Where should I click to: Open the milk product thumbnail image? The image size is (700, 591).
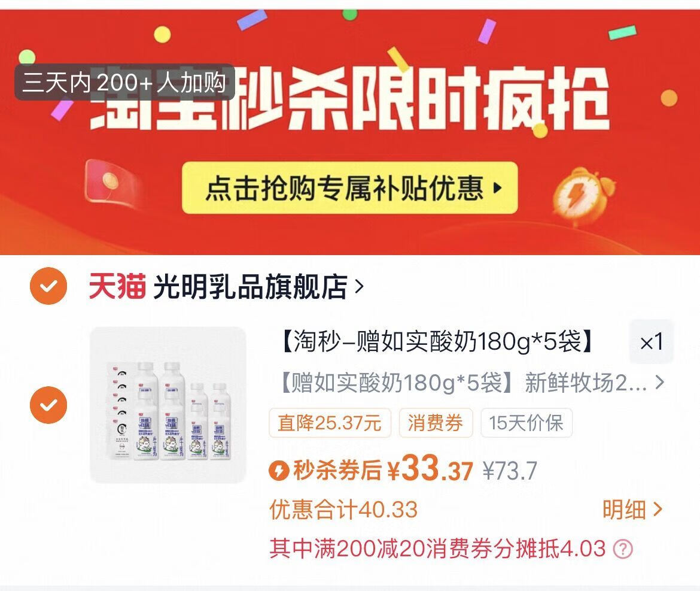pos(168,405)
